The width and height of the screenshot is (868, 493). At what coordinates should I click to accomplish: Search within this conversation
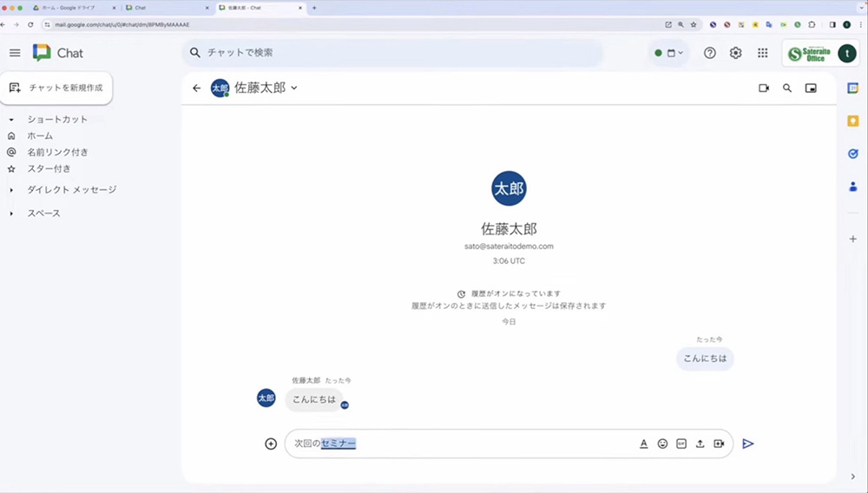(x=787, y=88)
